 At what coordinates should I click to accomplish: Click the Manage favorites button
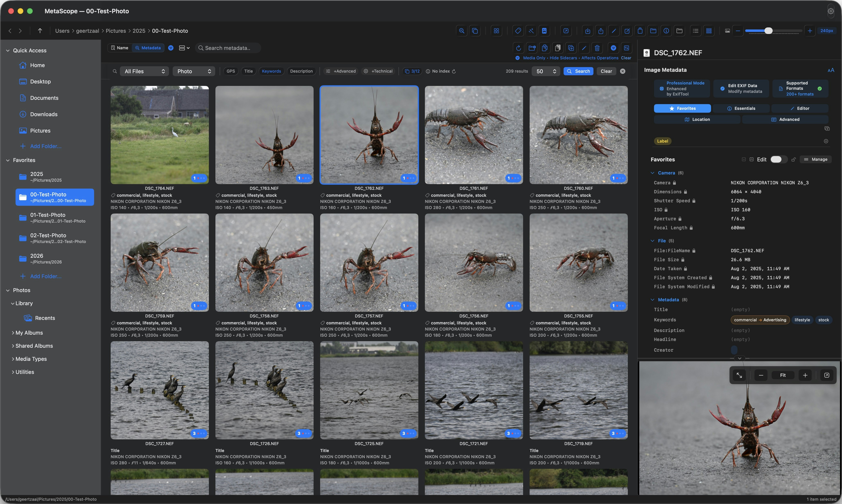[x=815, y=160]
